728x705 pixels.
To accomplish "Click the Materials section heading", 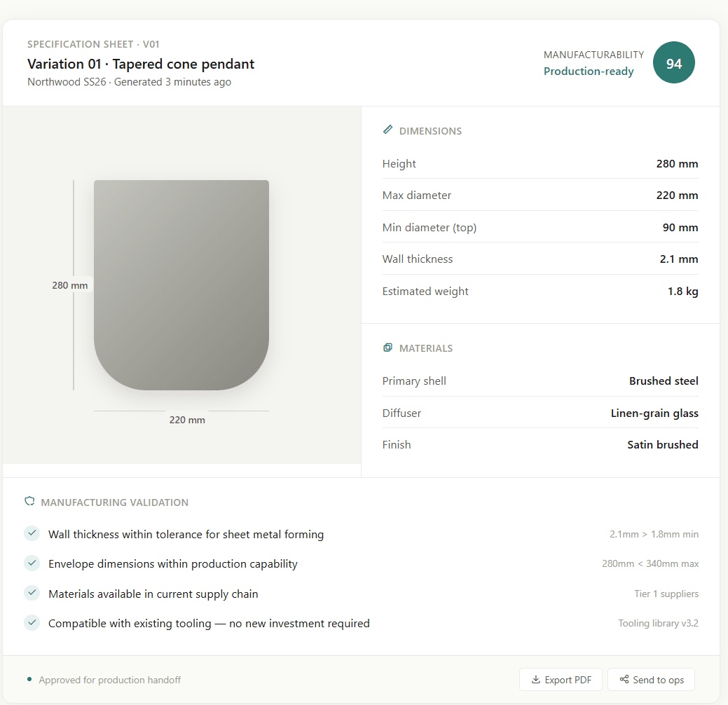I will pos(426,348).
